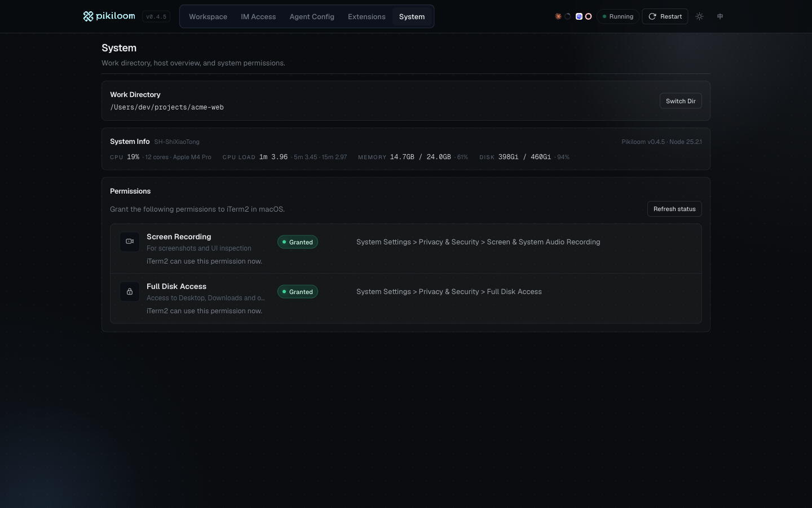Open the IM Access tab
This screenshot has height=508, width=812.
click(x=258, y=16)
